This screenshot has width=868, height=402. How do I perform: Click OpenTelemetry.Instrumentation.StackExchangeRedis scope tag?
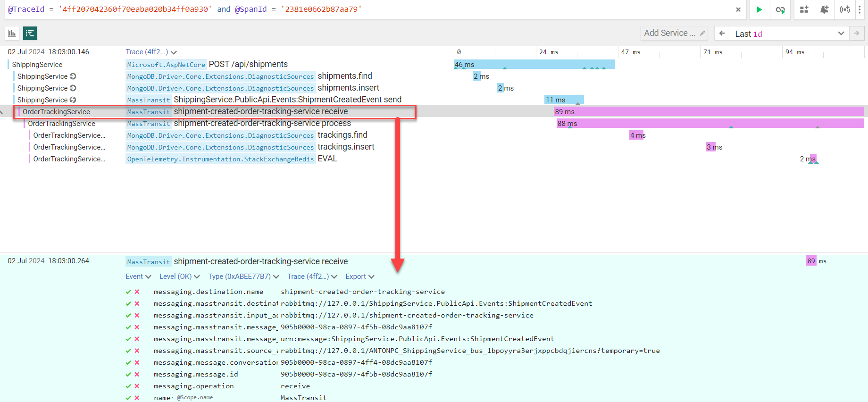(x=220, y=159)
